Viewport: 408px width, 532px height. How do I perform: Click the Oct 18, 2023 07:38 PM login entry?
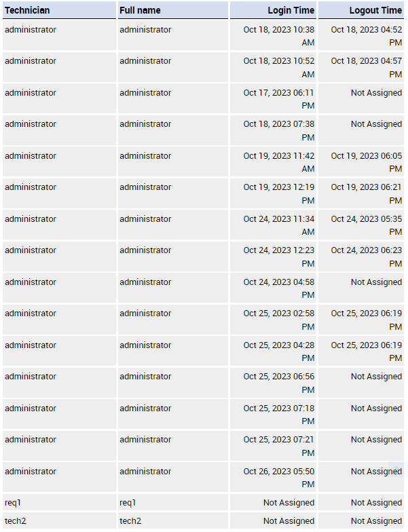[279, 130]
